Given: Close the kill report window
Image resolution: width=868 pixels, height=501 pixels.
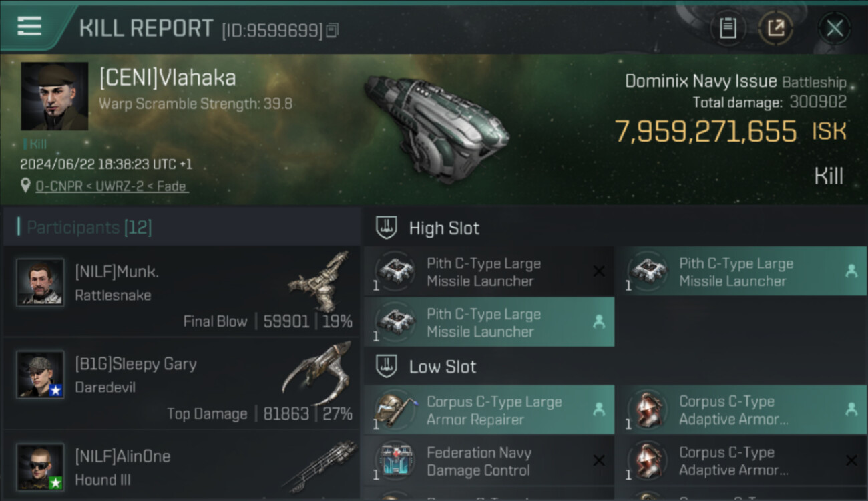Looking at the screenshot, I should [x=834, y=28].
